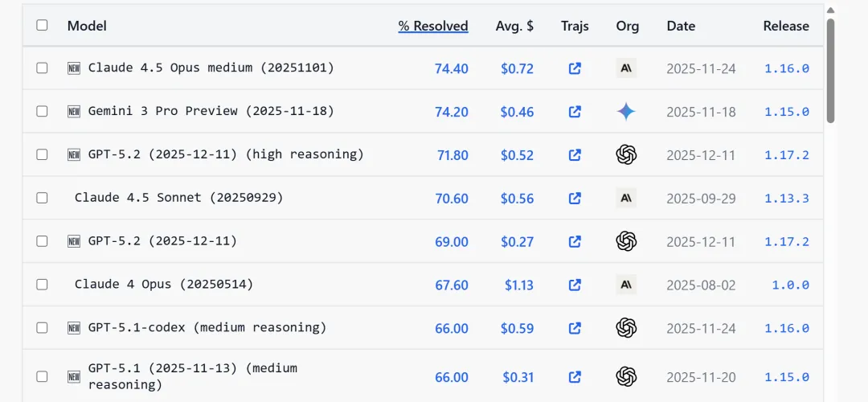The width and height of the screenshot is (868, 402).
Task: Check the box for Claude 4.5 Sonnet
Action: (x=42, y=198)
